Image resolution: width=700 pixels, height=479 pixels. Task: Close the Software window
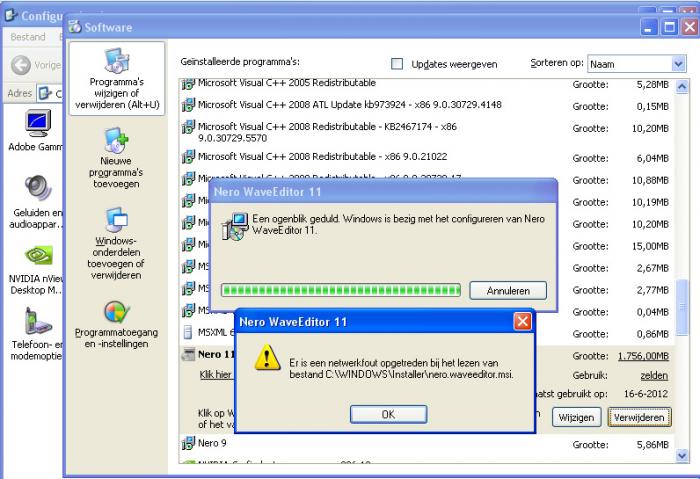690,27
